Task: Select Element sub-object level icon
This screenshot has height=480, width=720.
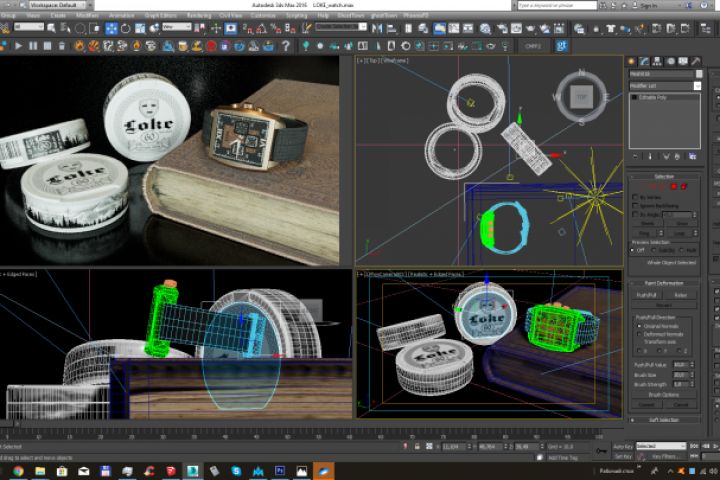Action: (x=685, y=186)
